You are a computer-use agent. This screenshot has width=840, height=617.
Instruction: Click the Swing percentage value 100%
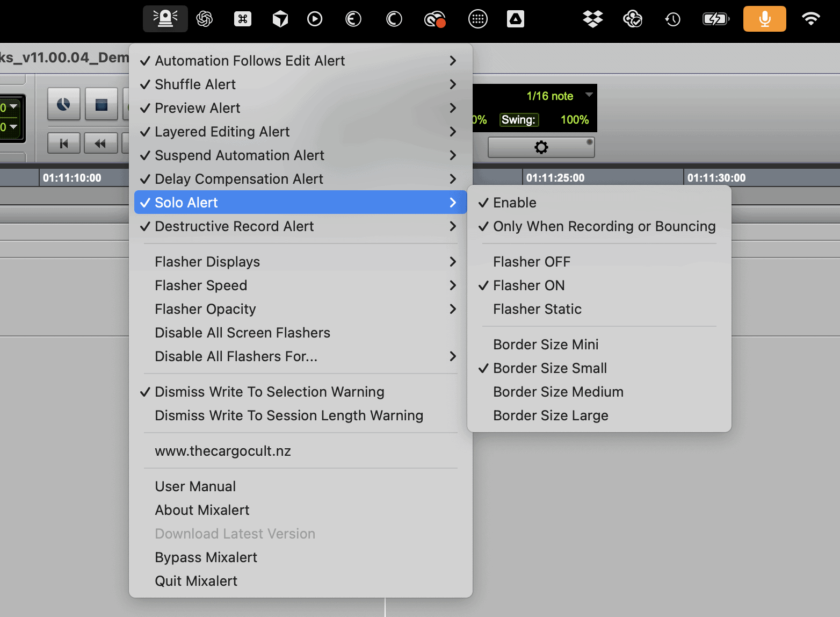[574, 120]
